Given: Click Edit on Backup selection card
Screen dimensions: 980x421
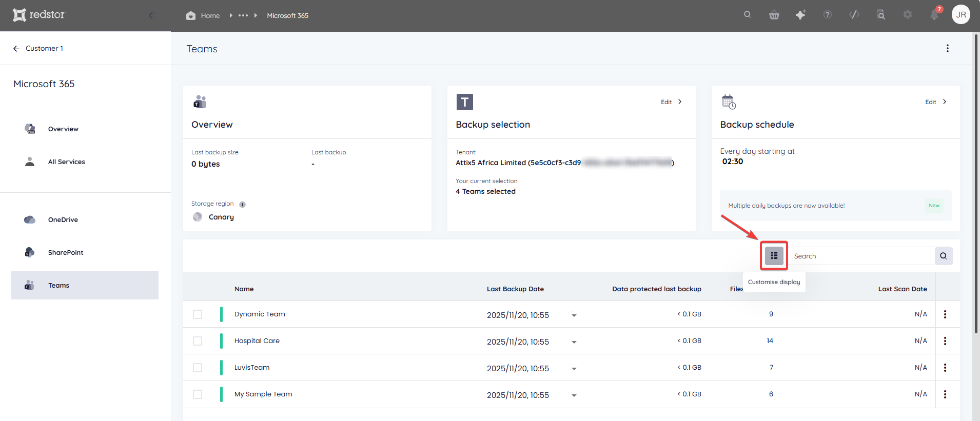Looking at the screenshot, I should point(671,102).
